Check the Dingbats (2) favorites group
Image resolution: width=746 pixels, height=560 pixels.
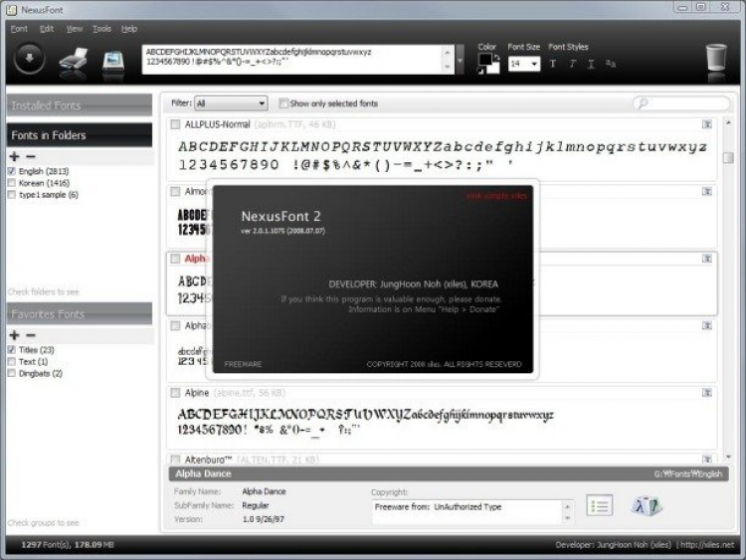(x=12, y=373)
